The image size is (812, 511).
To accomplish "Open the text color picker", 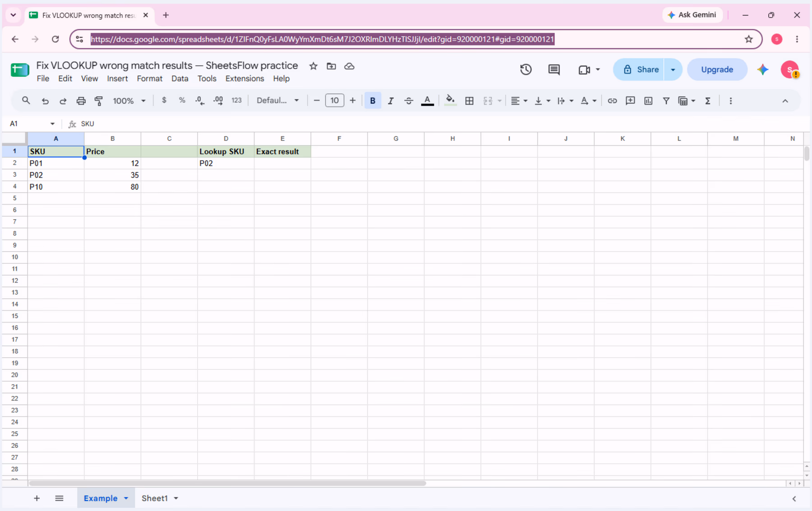I will pyautogui.click(x=427, y=101).
